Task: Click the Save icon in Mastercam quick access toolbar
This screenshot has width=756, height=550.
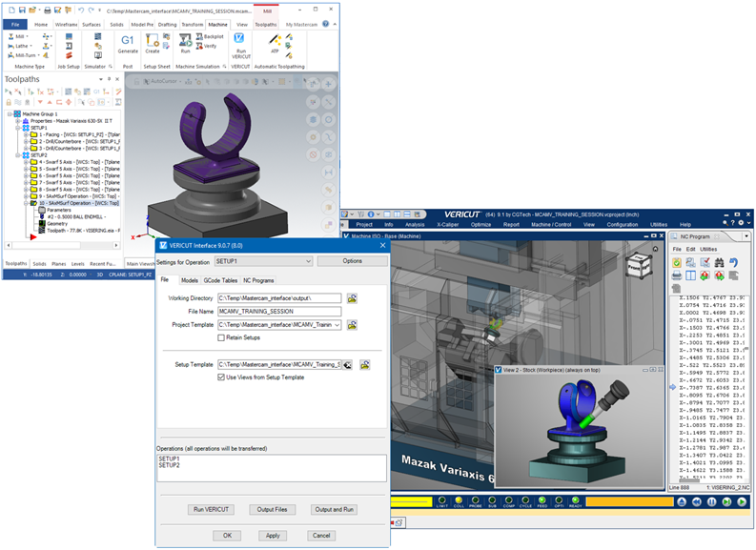Action: 22,10
